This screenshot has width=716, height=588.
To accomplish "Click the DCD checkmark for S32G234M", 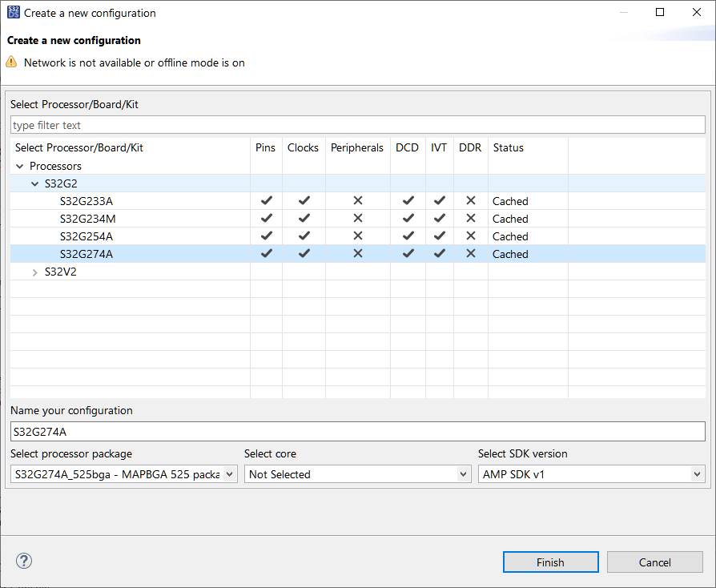I will 408,219.
